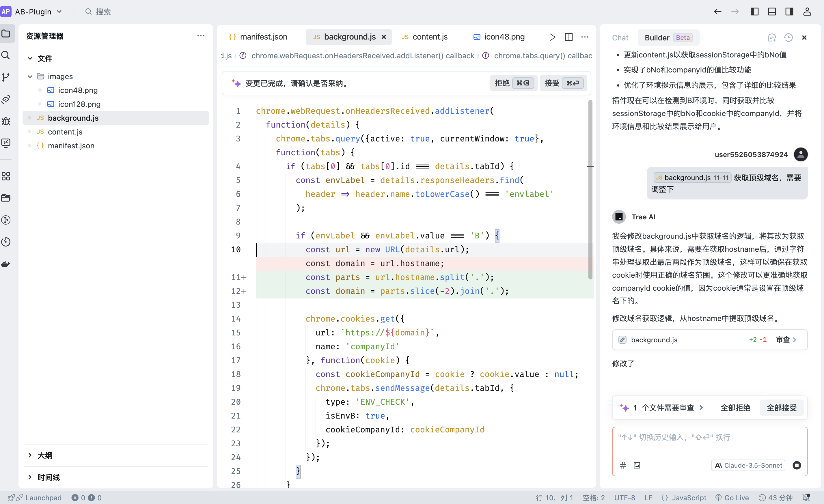Collapse the 文件 section
The width and height of the screenshot is (824, 504).
pos(30,59)
